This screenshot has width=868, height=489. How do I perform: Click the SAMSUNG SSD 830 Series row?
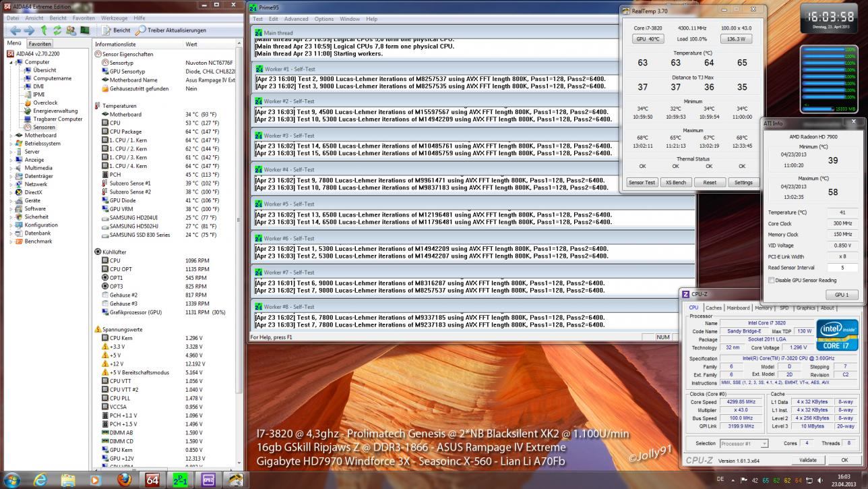coord(164,235)
